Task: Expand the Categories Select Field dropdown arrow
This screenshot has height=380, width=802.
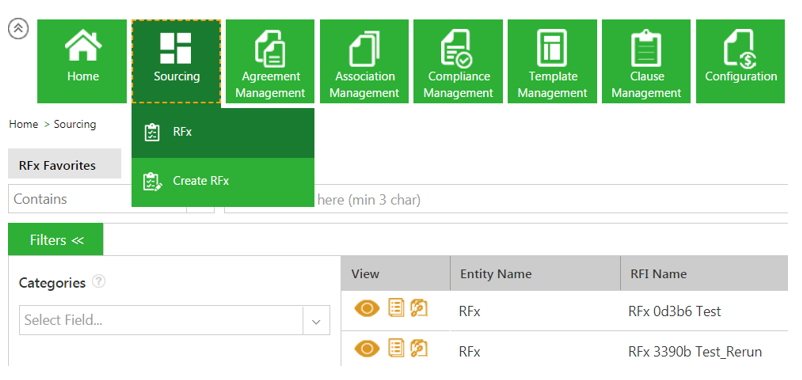Action: (316, 321)
